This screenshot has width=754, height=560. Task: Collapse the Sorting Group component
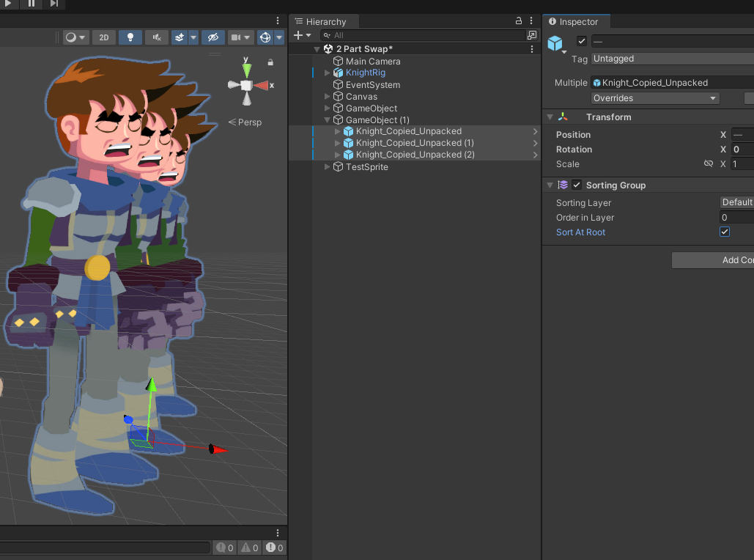click(550, 185)
